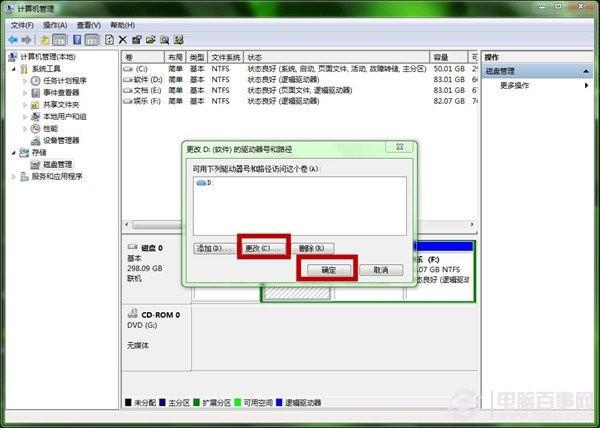Click the 添加(D)... button
This screenshot has width=600, height=428.
pos(212,247)
